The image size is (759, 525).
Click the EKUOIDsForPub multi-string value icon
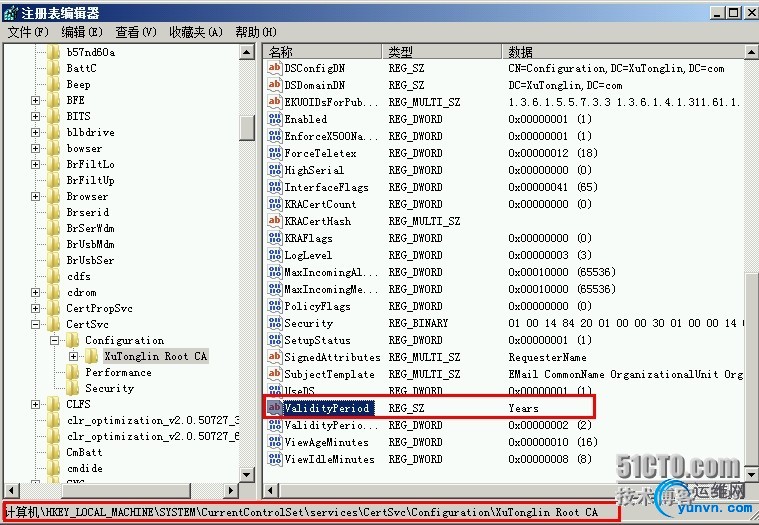tap(274, 102)
